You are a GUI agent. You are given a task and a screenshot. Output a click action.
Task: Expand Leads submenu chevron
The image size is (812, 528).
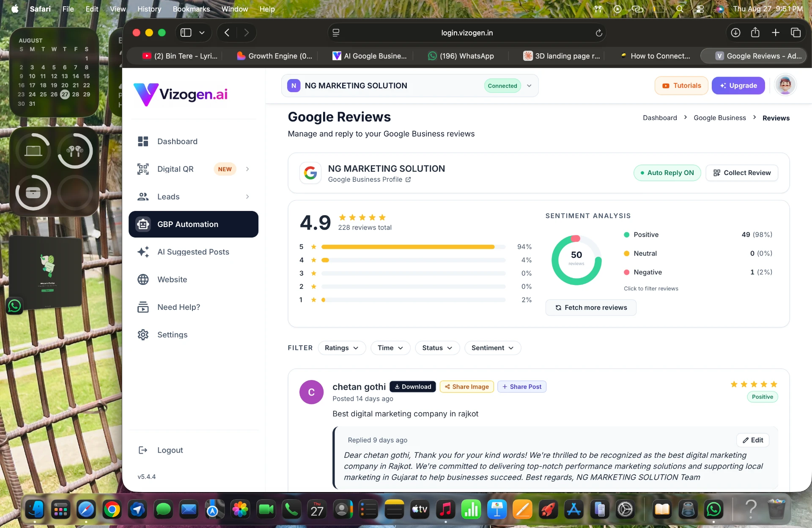[x=247, y=197]
